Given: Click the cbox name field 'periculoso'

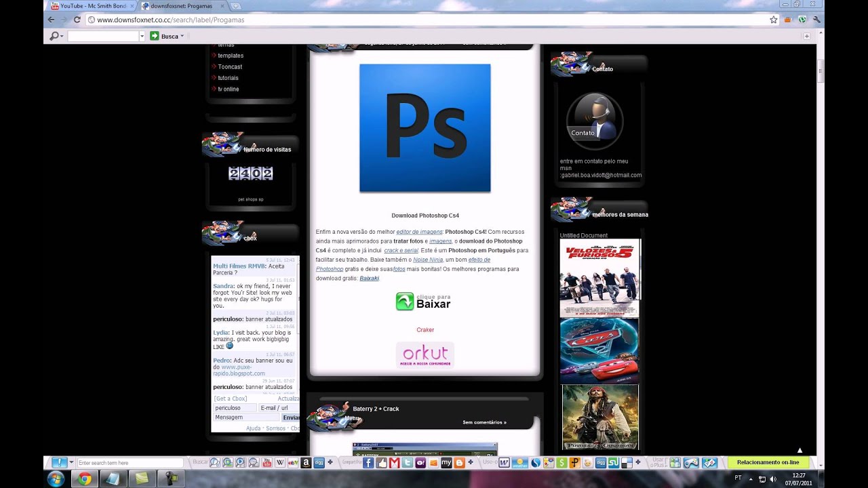Looking at the screenshot, I should (235, 408).
